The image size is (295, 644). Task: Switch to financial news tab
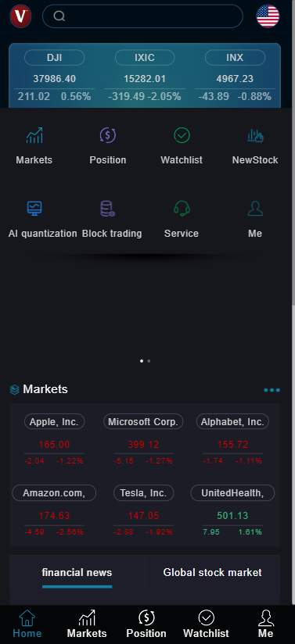coord(77,573)
